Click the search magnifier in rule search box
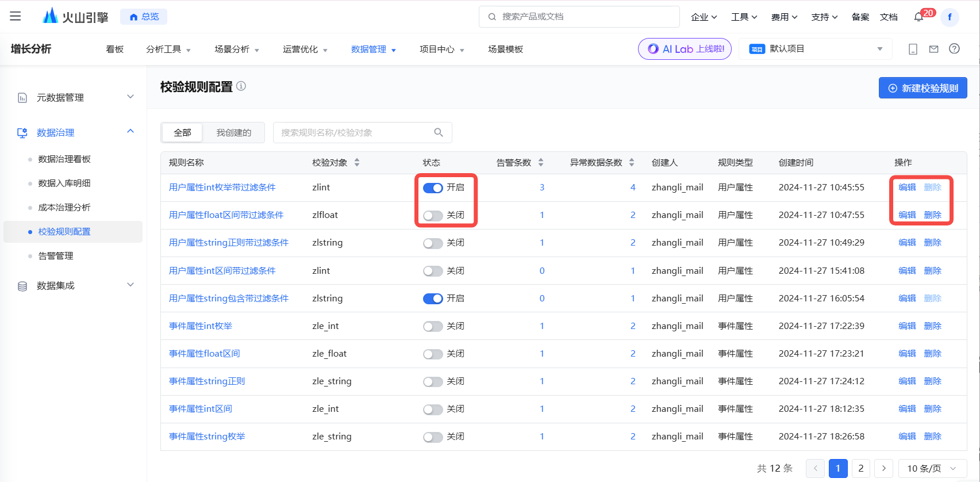 pyautogui.click(x=439, y=132)
